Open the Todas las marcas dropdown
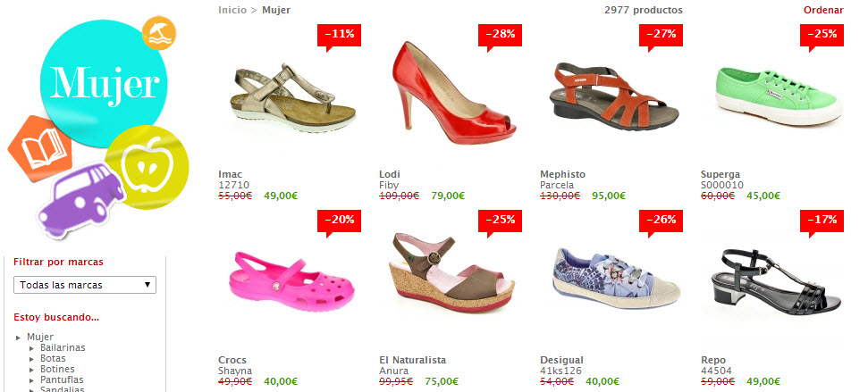This screenshot has width=868, height=392. pyautogui.click(x=85, y=285)
